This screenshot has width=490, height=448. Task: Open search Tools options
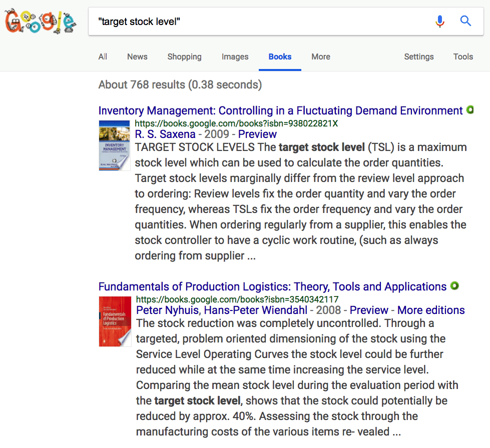[463, 57]
